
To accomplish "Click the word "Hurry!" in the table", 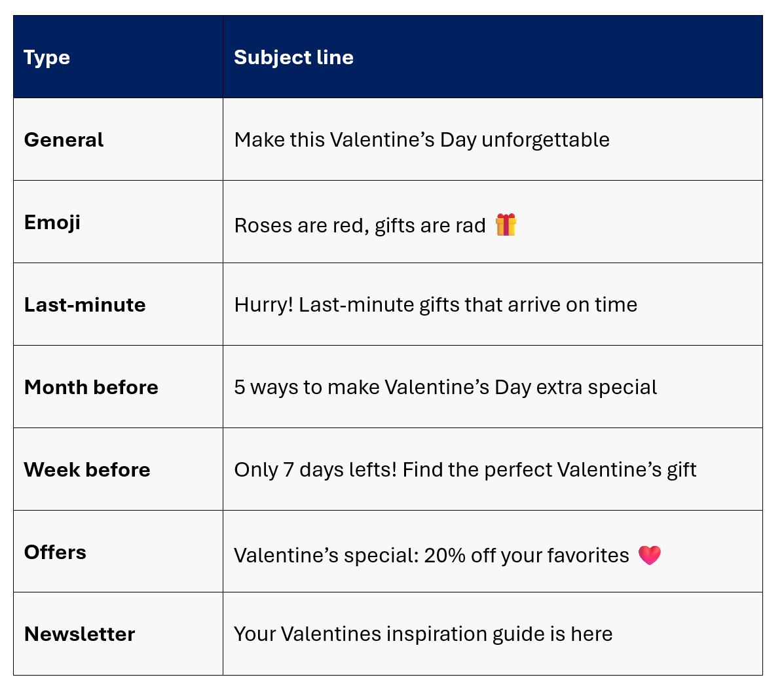I will click(x=263, y=305).
